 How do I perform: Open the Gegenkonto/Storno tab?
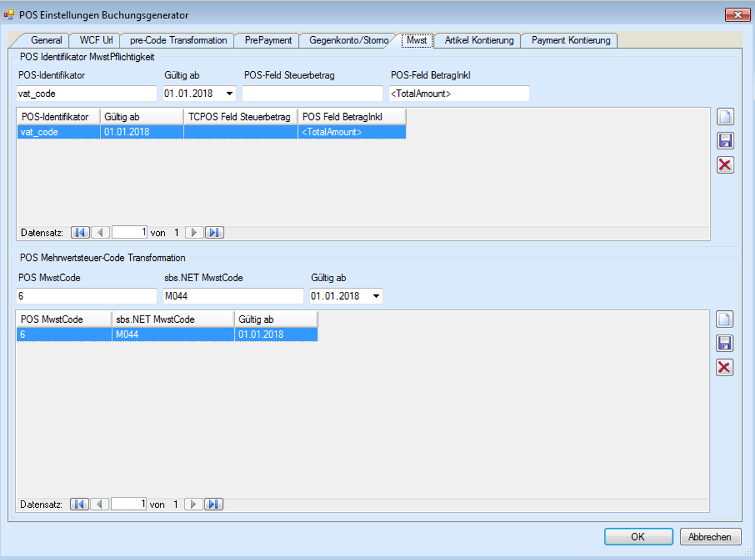(x=348, y=40)
